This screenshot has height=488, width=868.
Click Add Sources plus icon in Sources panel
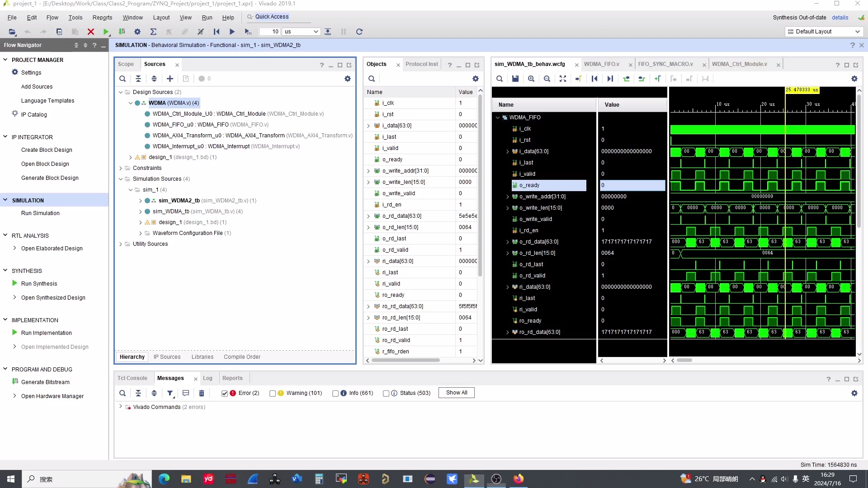pos(170,79)
